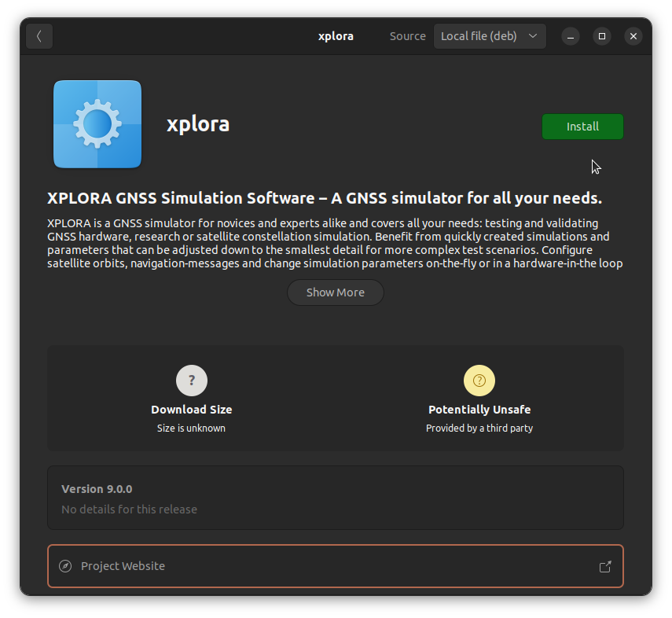Expand the description with Show More
This screenshot has height=618, width=672.
coord(336,292)
